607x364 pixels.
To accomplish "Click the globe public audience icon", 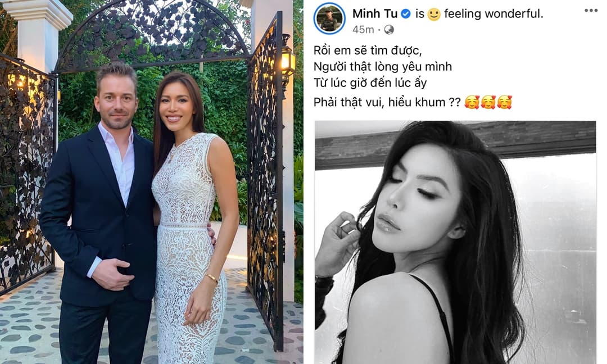I will (389, 29).
